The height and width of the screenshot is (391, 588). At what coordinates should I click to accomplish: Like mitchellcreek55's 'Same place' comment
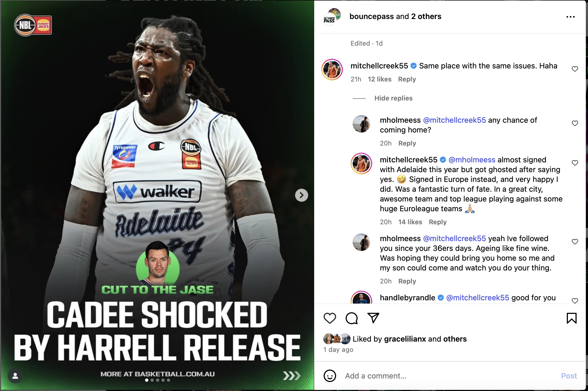[x=575, y=69]
